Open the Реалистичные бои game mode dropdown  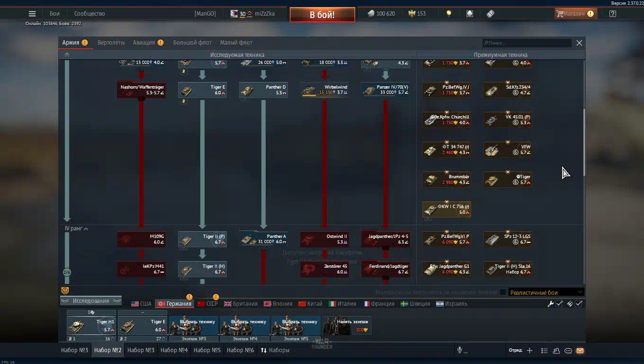click(546, 292)
